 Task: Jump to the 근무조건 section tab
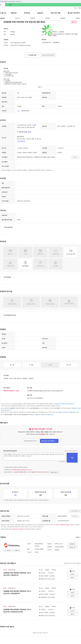pyautogui.click(x=18, y=18)
